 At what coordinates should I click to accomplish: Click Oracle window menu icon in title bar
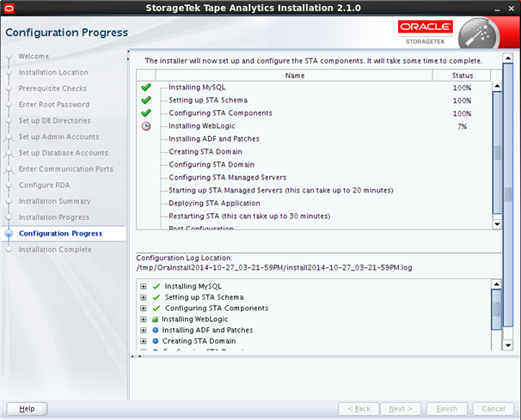pos(9,9)
